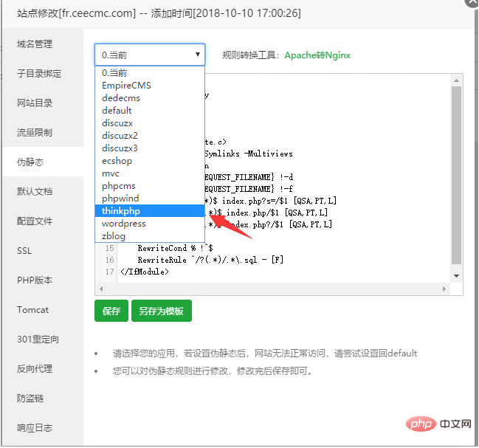This screenshot has height=448, width=479.
Task: Click 另存为模板 button
Action: (x=162, y=311)
